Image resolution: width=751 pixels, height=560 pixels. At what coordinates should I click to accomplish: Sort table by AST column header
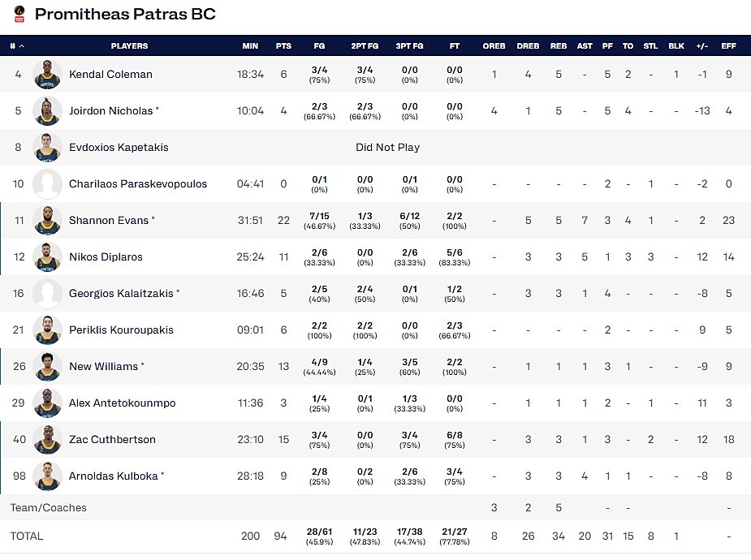(x=585, y=46)
